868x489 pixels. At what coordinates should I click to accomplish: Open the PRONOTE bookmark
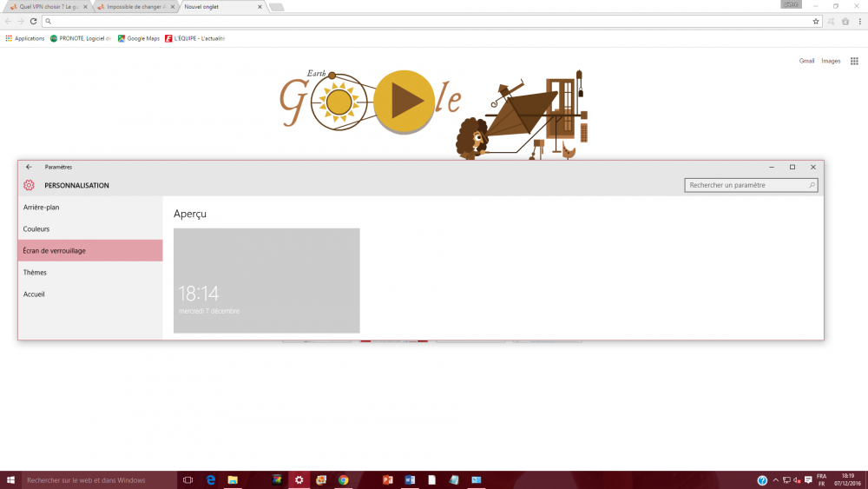coord(81,38)
